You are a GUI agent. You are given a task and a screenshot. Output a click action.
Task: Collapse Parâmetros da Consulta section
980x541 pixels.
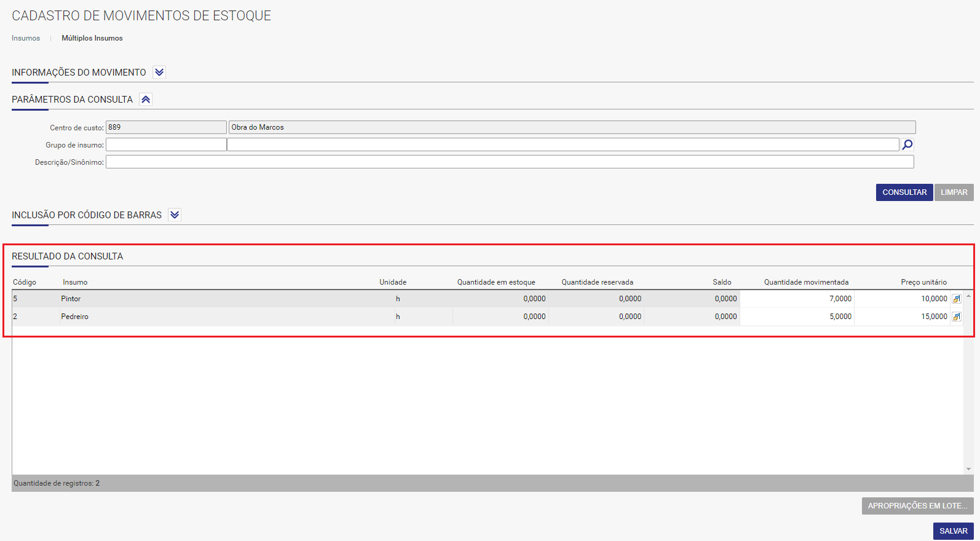click(146, 99)
